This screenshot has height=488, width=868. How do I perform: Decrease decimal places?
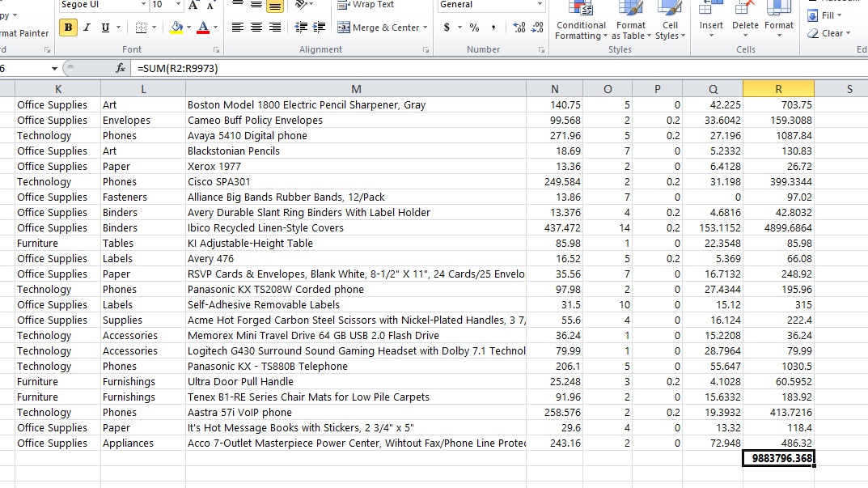click(537, 28)
